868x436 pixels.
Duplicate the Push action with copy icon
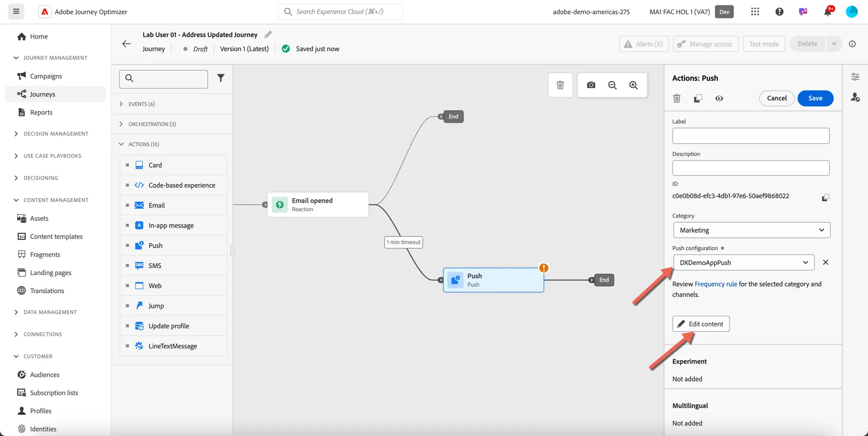coord(698,98)
